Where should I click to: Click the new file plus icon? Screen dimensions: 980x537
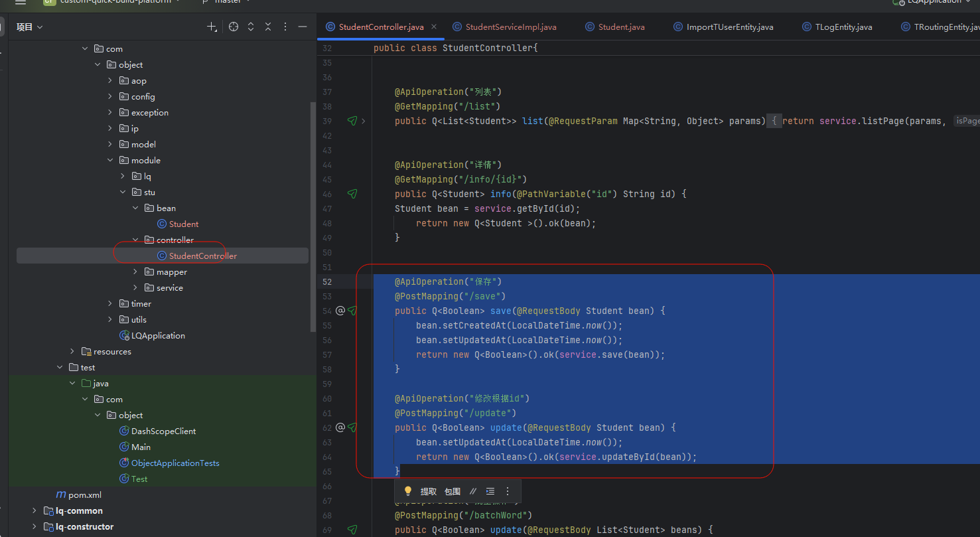coord(212,27)
